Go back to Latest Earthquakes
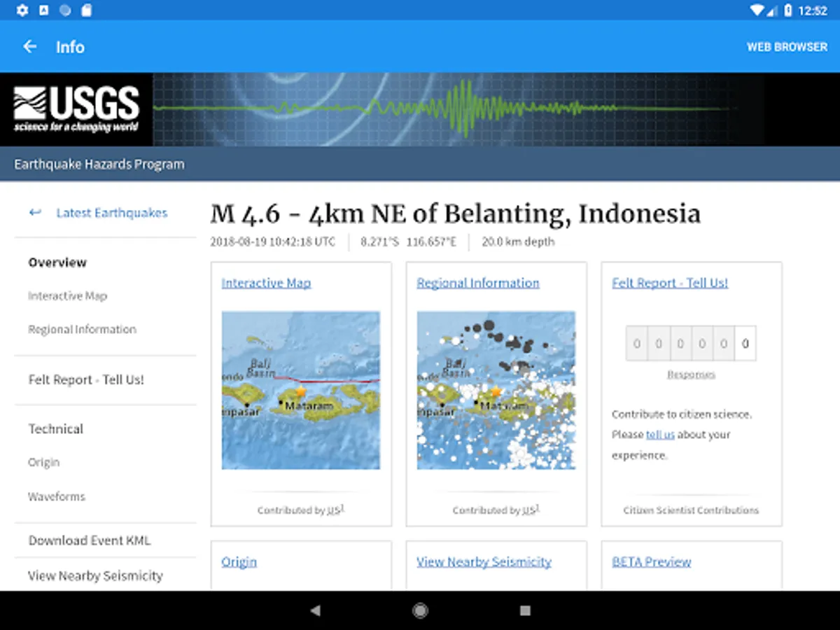 coord(112,213)
